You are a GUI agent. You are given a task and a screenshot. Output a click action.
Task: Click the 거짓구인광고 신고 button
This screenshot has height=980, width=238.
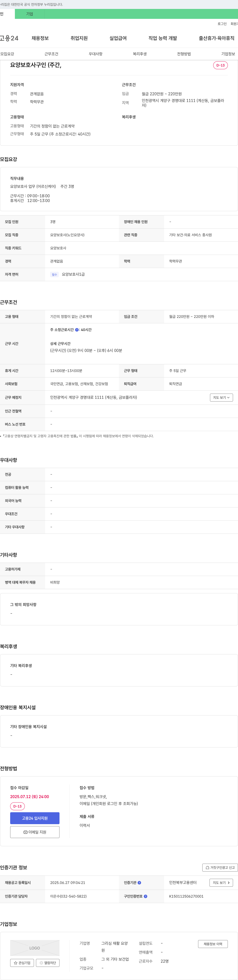pyautogui.click(x=220, y=867)
